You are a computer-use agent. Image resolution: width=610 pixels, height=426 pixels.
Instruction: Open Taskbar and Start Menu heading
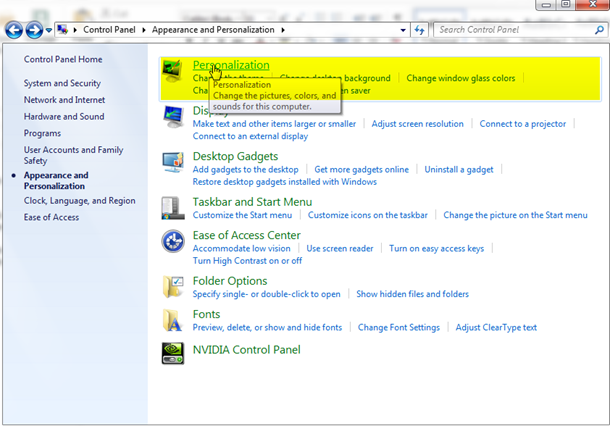(x=252, y=202)
